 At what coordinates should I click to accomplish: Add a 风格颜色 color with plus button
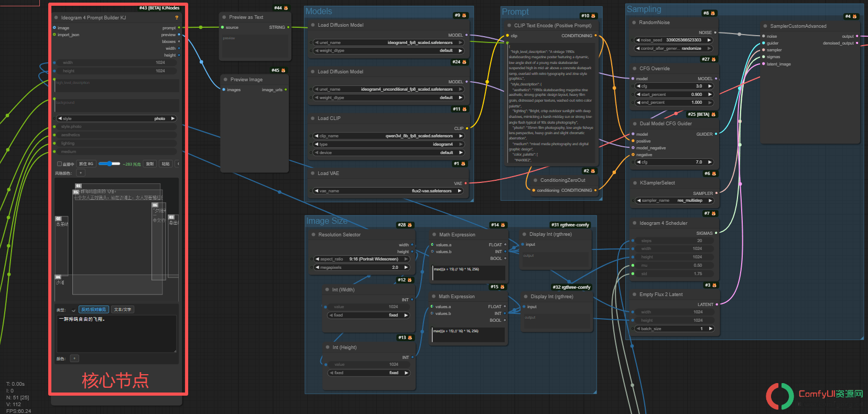click(x=81, y=173)
